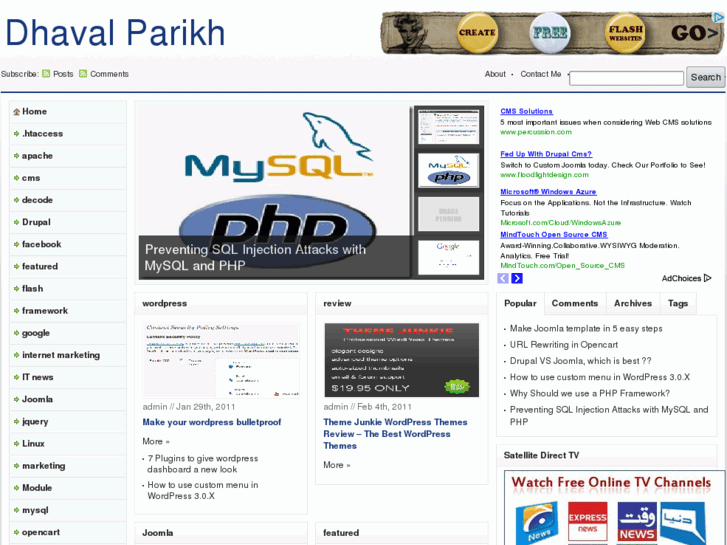Click the featured slide caption about SQL Injection
This screenshot has height=545, width=727.
[255, 258]
